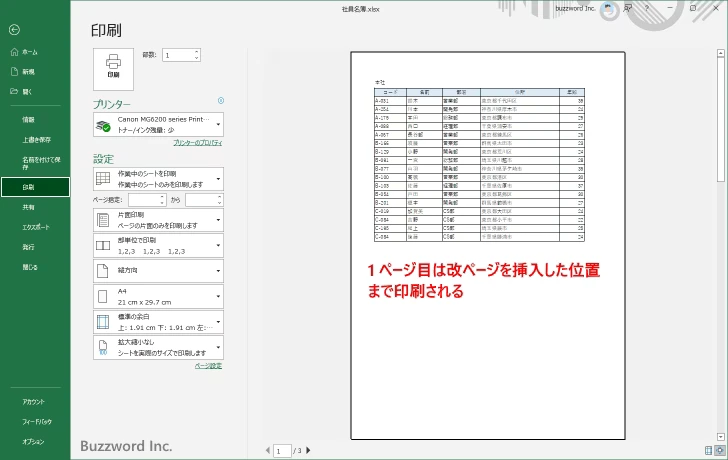Click the preview scrollbar down arrow
This screenshot has height=460, width=728.
click(721, 437)
